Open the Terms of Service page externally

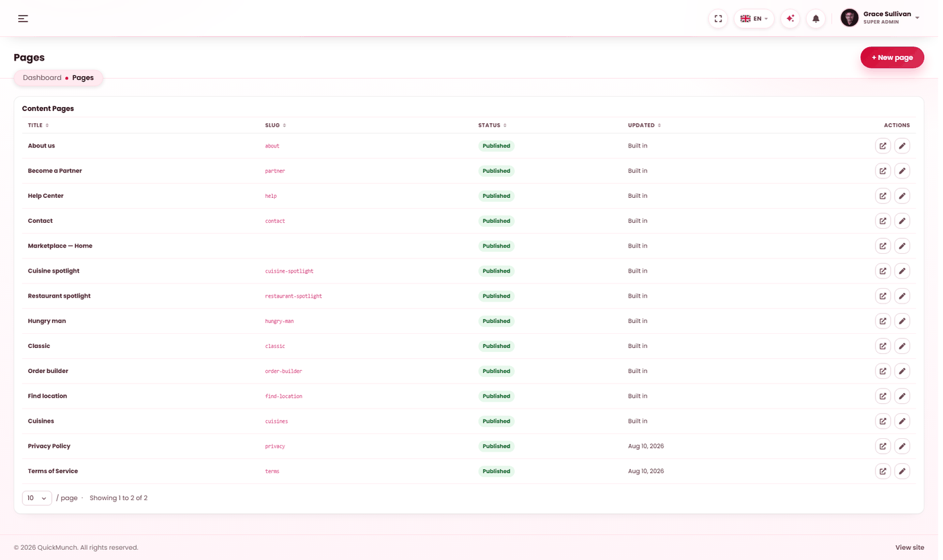click(882, 471)
